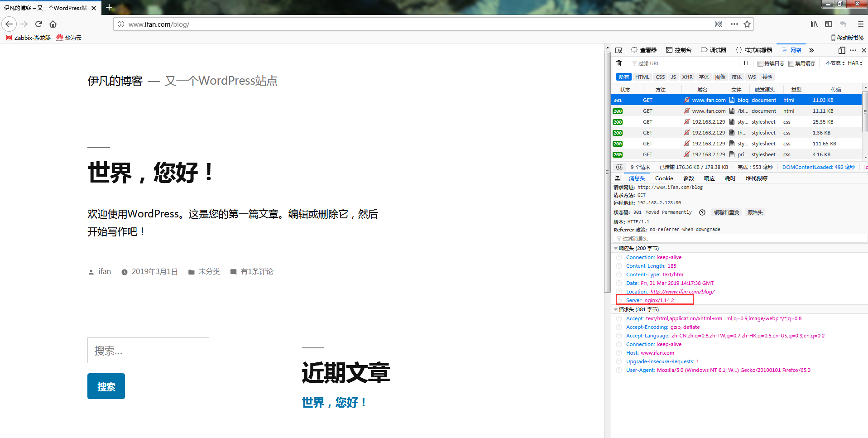Sort requests by the 状态 column
This screenshot has width=868, height=438.
pyautogui.click(x=625, y=90)
